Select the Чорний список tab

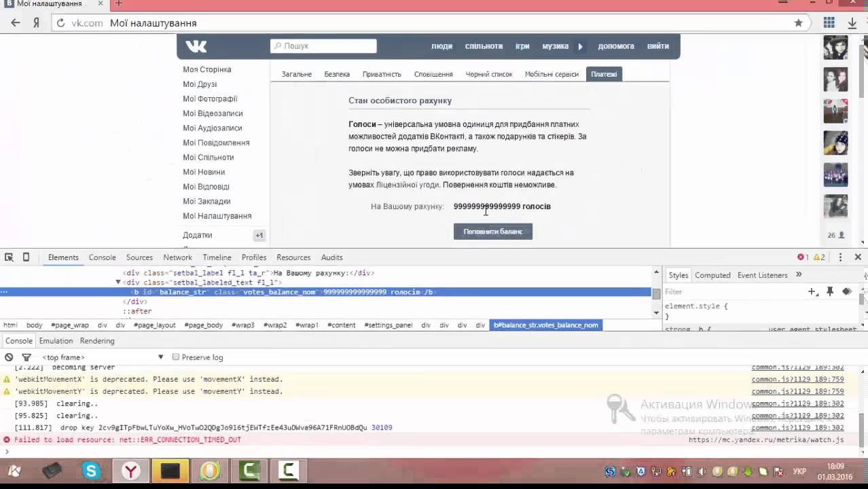[489, 74]
